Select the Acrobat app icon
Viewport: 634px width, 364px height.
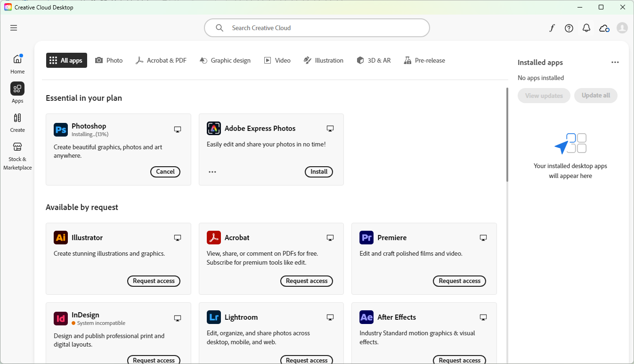point(213,237)
